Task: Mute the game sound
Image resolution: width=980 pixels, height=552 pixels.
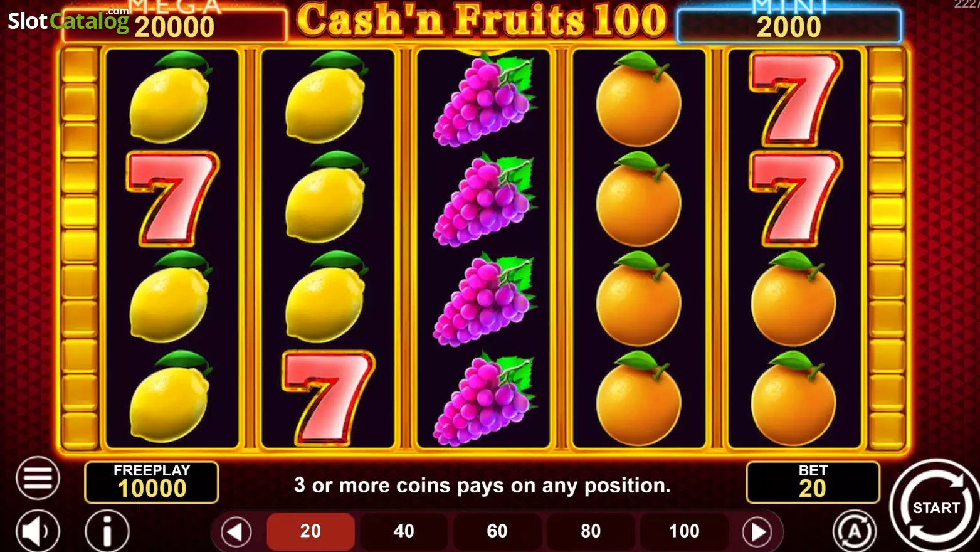Action: (38, 531)
